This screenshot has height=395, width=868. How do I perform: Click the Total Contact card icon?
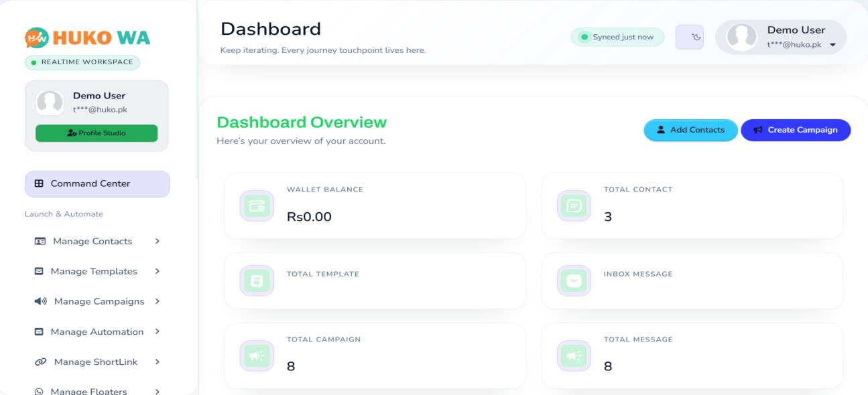(574, 206)
